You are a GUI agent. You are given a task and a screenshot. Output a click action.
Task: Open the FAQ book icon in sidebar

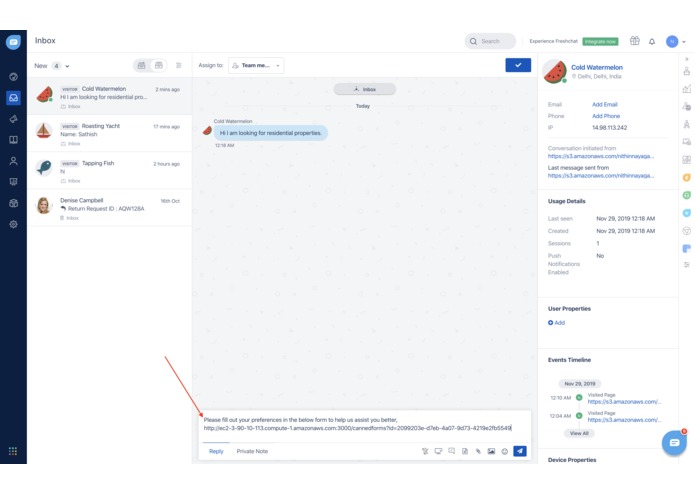pos(13,140)
